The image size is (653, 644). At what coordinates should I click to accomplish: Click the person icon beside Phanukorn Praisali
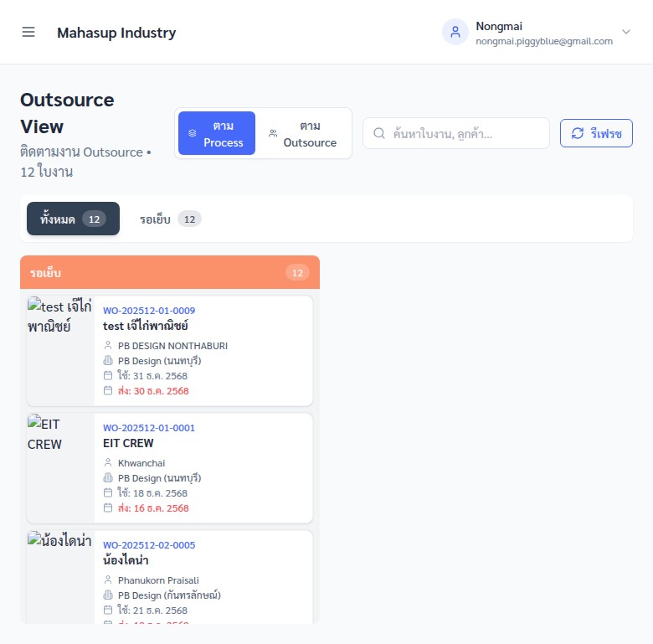click(108, 580)
